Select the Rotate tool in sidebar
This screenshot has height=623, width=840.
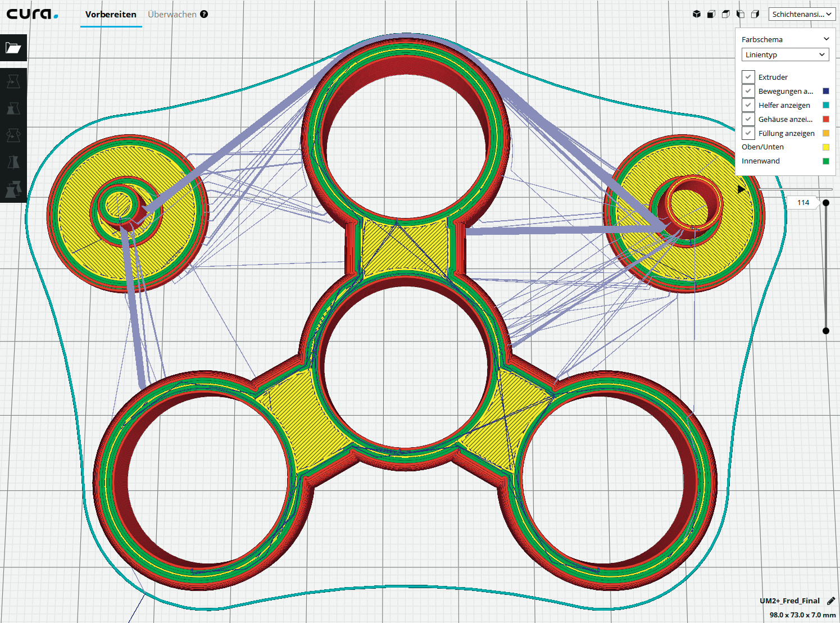coord(13,135)
